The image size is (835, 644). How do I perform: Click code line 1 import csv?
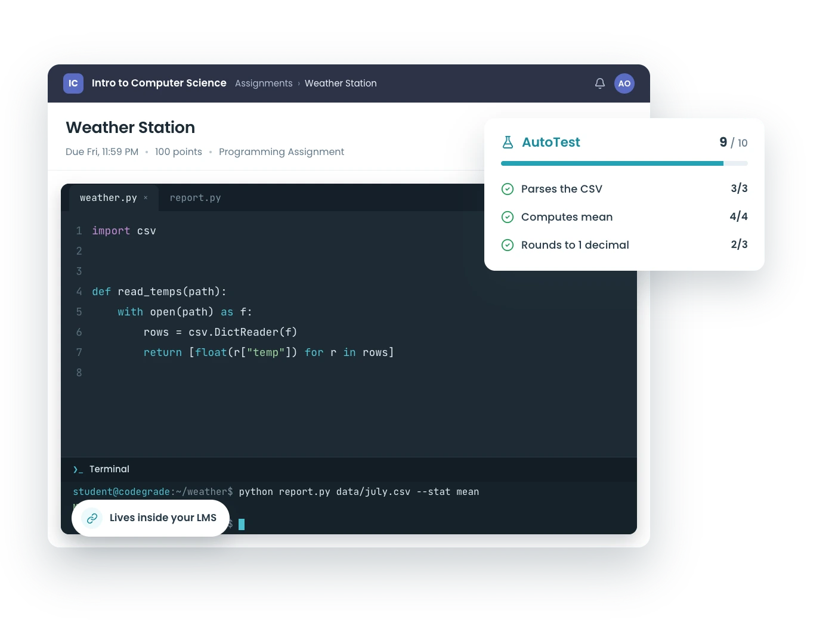point(124,231)
